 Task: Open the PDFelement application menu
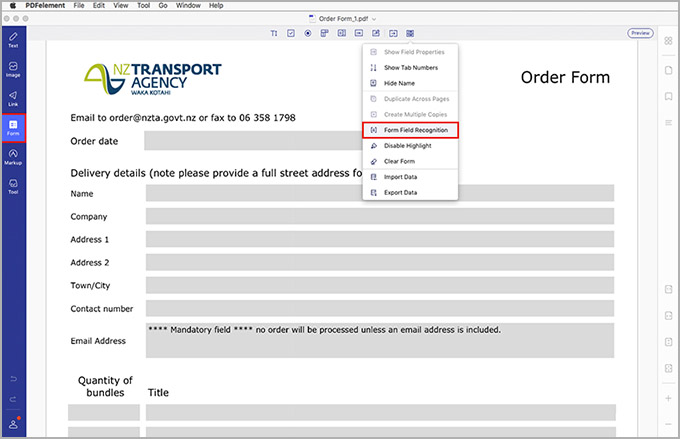(45, 6)
